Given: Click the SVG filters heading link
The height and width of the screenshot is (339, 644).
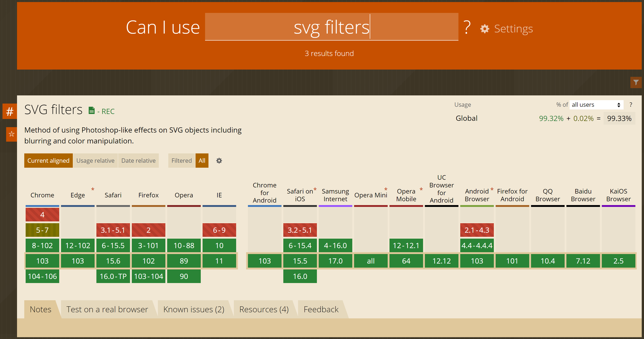Looking at the screenshot, I should (54, 110).
